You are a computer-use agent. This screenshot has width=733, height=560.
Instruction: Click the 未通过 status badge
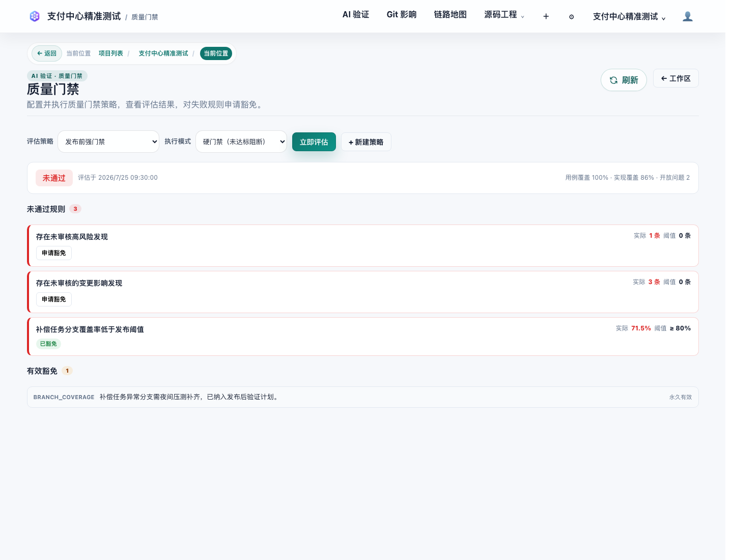point(54,178)
